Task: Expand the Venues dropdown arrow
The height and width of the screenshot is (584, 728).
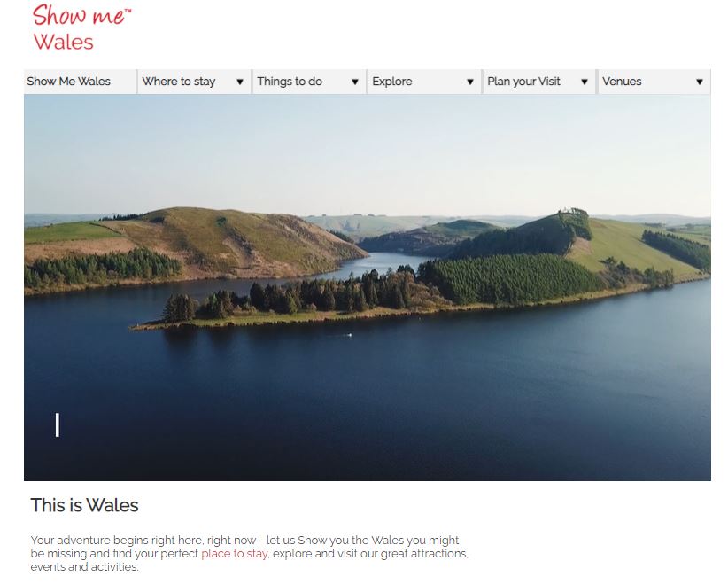Action: tap(700, 82)
